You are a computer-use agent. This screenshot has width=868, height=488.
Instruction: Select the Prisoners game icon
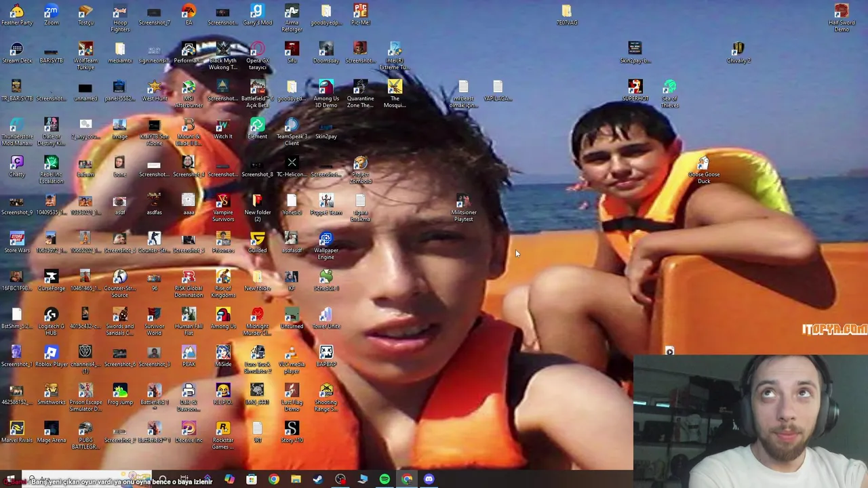tap(222, 243)
